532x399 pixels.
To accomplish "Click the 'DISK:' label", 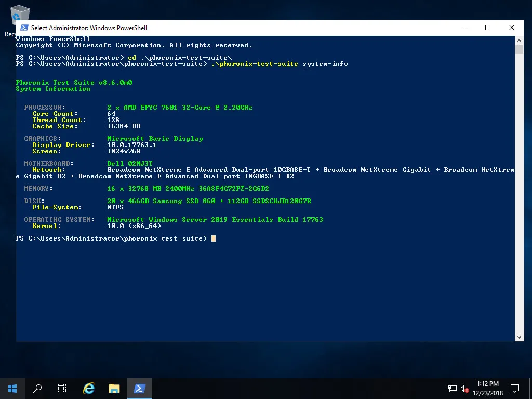I will (34, 201).
